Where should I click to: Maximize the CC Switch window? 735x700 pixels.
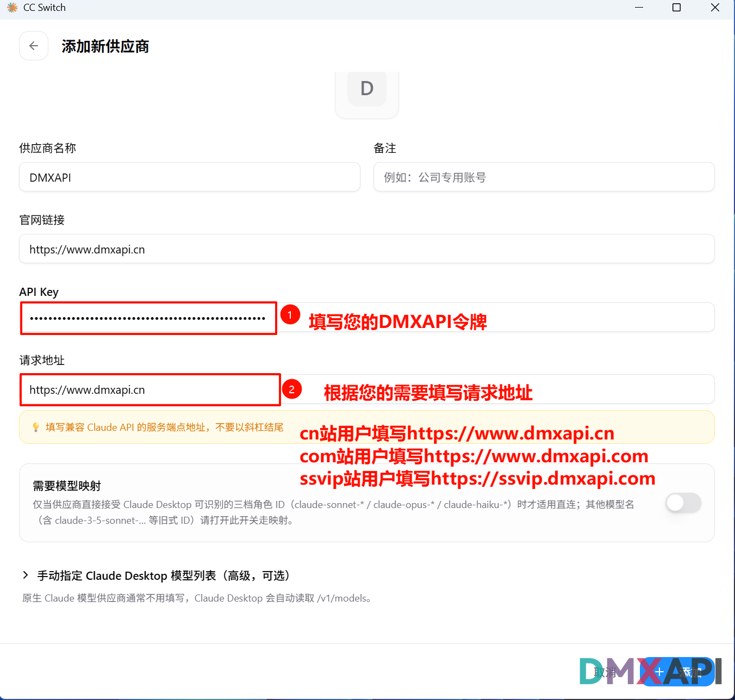tap(677, 8)
